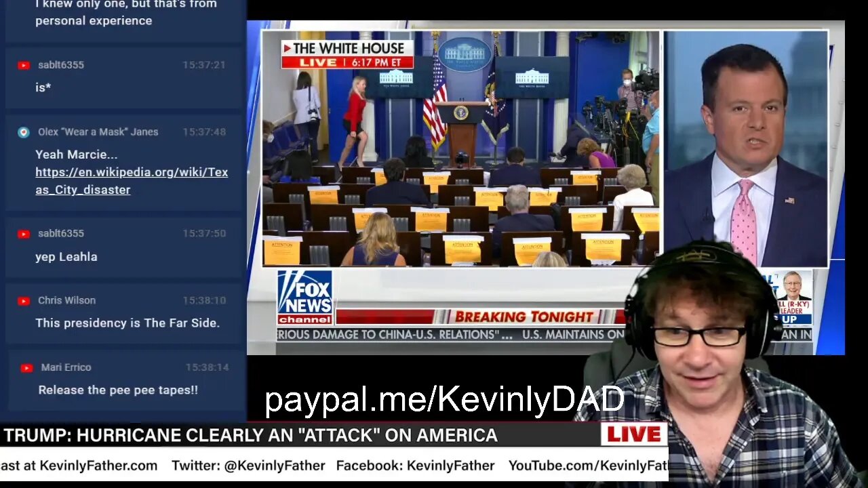This screenshot has width=868, height=488.
Task: Click "Facebook: KevinlyFather" in bottom ticker
Action: 415,466
